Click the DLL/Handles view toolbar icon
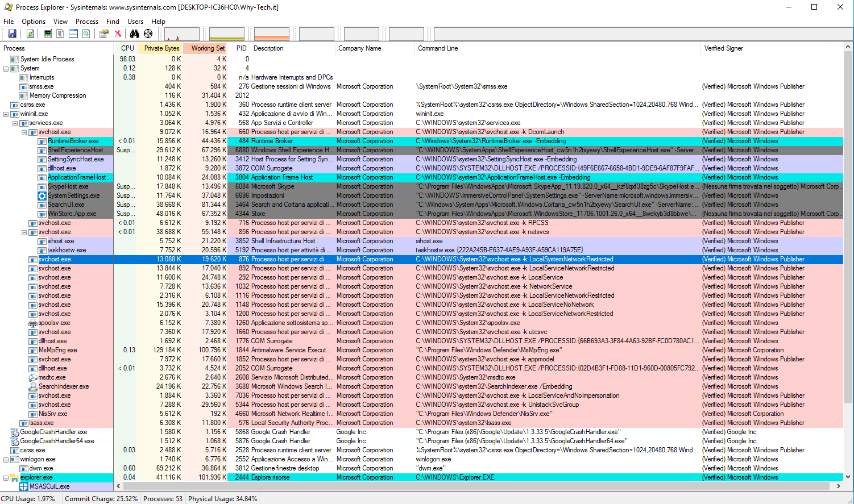 pos(86,34)
